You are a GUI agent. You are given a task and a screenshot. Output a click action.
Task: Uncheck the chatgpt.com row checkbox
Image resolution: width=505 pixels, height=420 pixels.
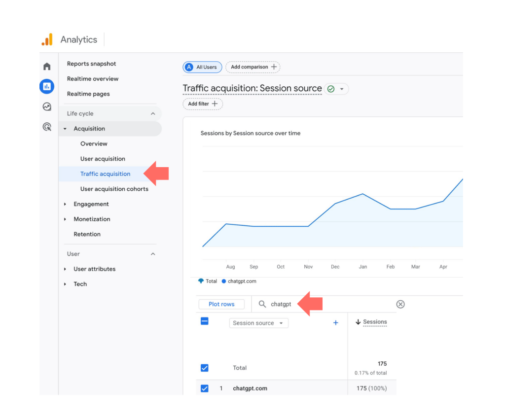click(205, 388)
